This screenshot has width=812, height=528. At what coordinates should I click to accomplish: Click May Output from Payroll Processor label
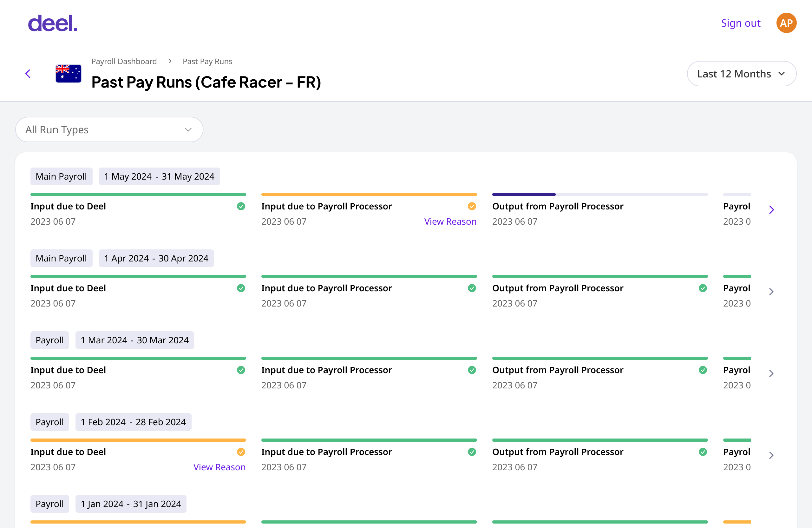pos(558,206)
